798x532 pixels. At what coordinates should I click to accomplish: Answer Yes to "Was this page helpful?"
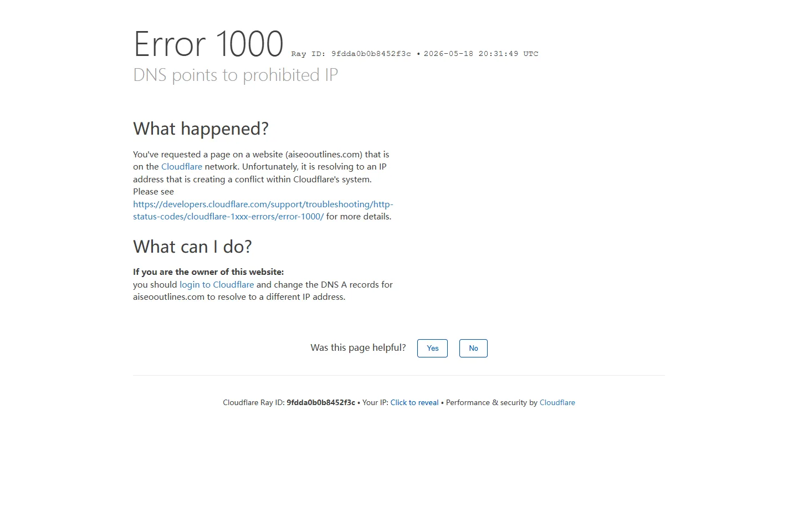pos(432,349)
